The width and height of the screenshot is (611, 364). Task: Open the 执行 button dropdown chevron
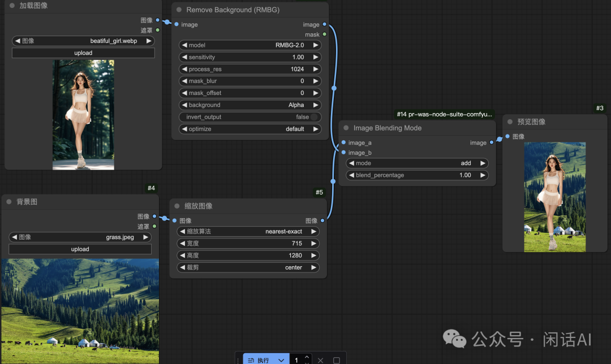tap(281, 360)
